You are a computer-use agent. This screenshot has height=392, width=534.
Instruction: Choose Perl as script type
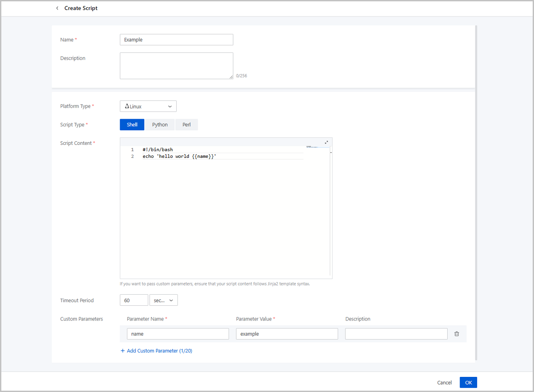186,125
